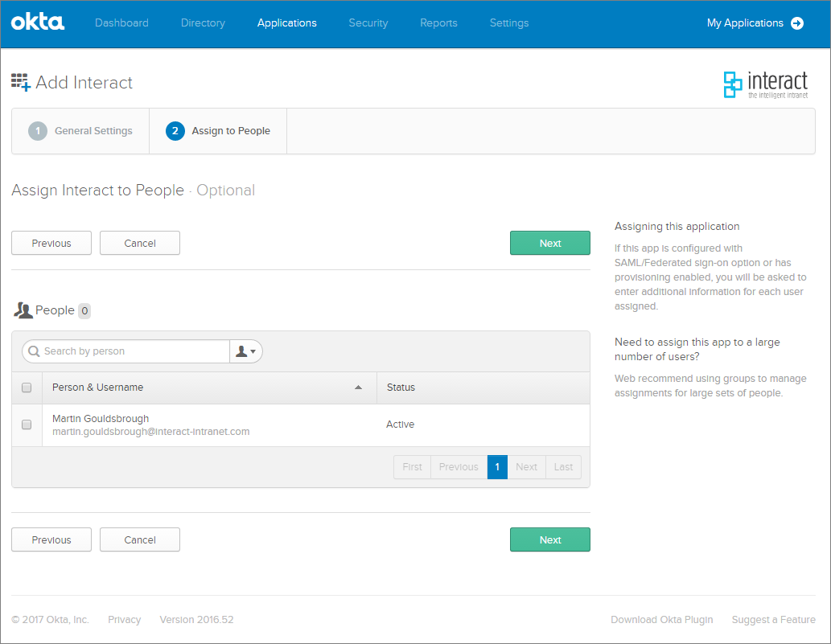
Task: Open the Dashboard menu
Action: point(122,23)
